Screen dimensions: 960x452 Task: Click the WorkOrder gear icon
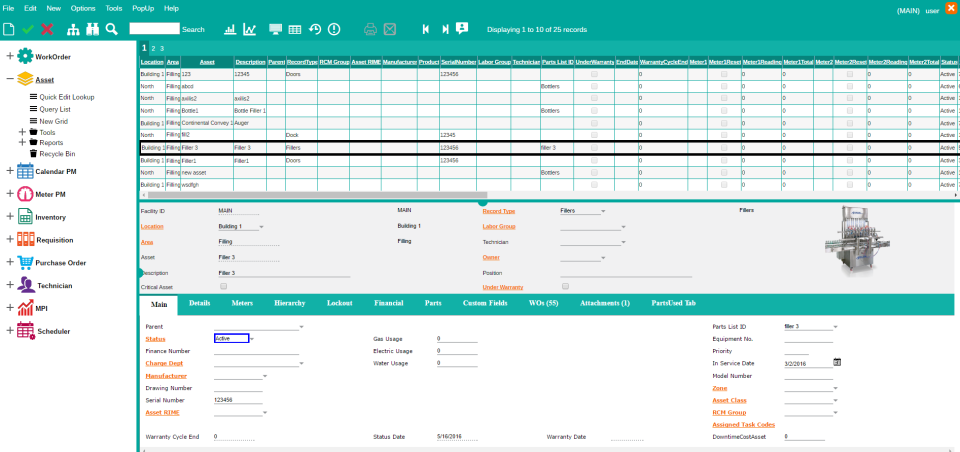(25, 56)
